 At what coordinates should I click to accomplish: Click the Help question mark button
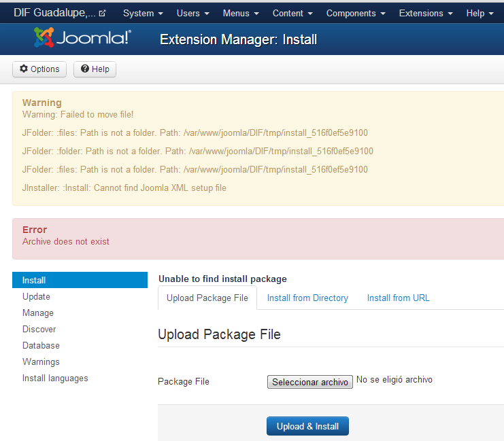pyautogui.click(x=95, y=69)
